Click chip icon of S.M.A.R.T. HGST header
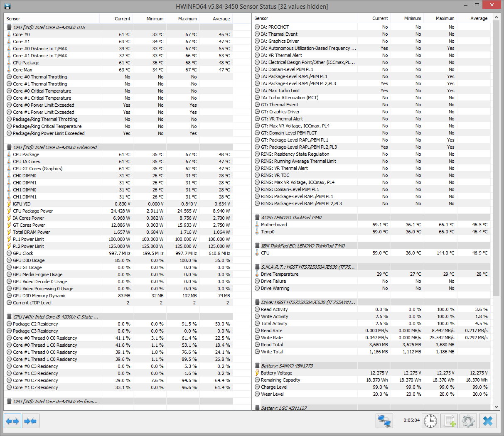Viewport: 504px width, 436px height. [257, 267]
